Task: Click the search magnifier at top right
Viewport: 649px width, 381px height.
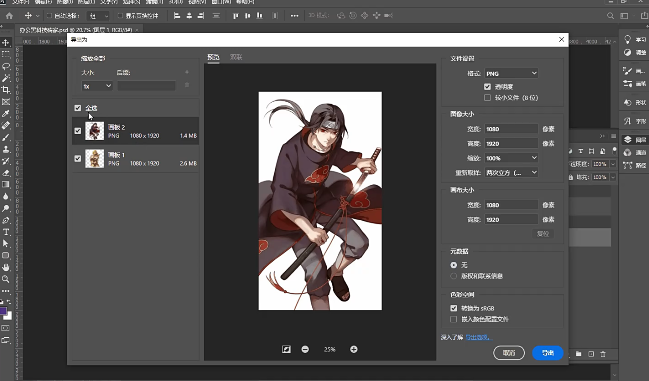Action: point(610,16)
